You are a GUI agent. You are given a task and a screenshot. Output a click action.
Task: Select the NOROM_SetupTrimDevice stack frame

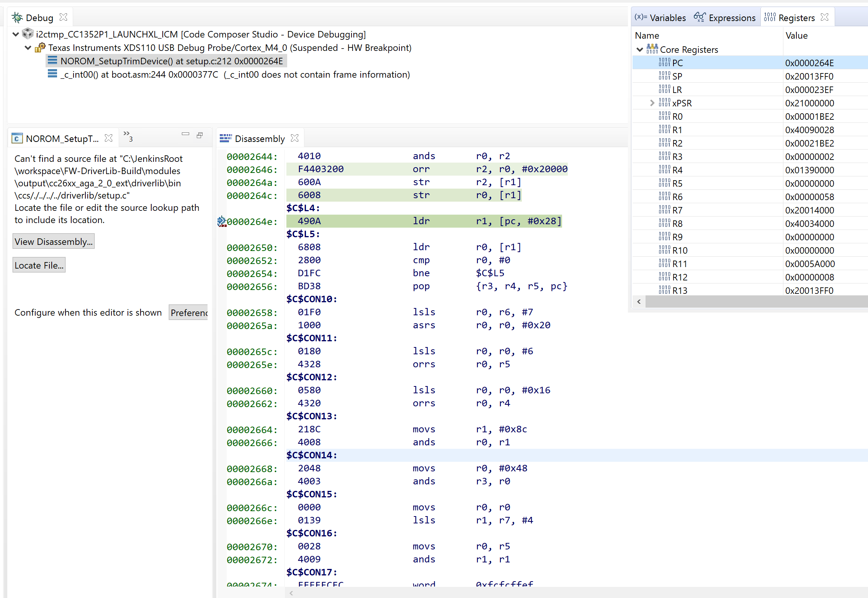tap(171, 61)
